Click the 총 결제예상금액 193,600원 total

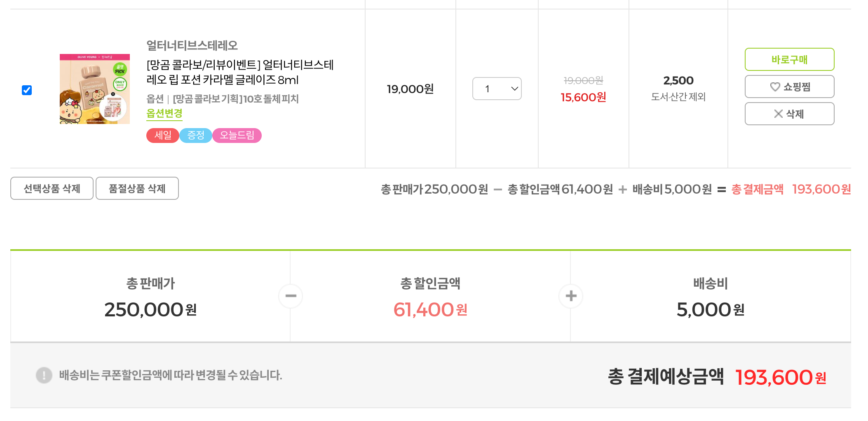pyautogui.click(x=780, y=377)
